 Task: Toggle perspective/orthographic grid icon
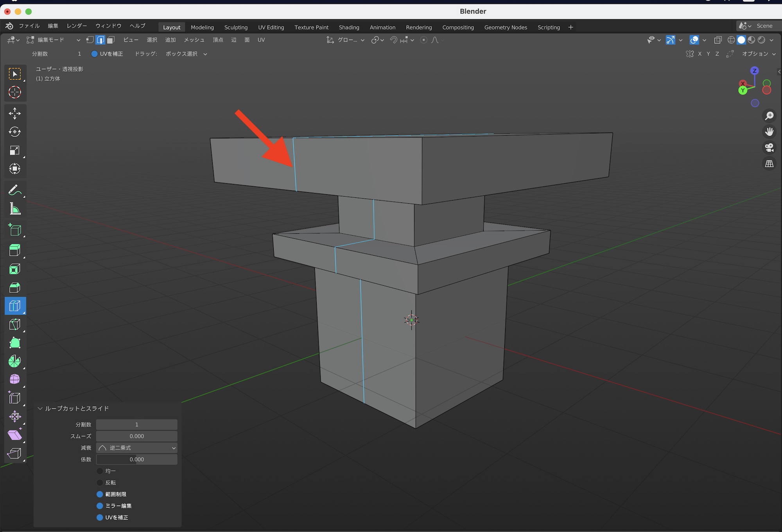(x=769, y=164)
